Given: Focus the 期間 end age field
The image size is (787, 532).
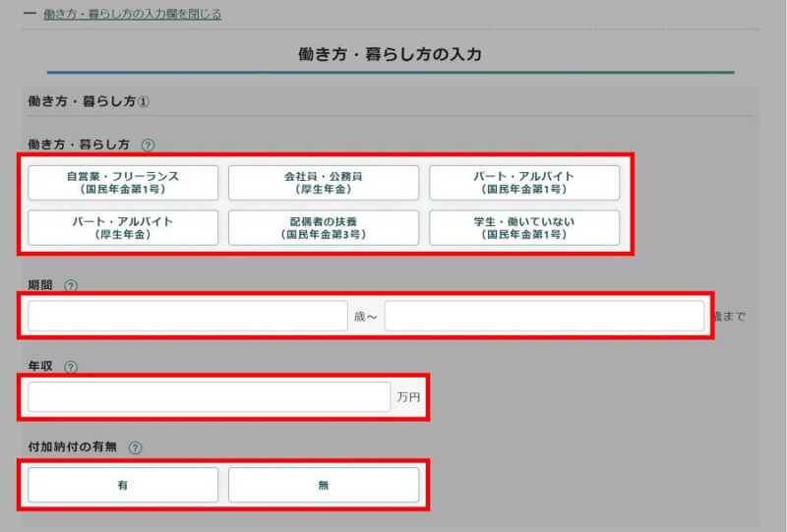Looking at the screenshot, I should [545, 316].
